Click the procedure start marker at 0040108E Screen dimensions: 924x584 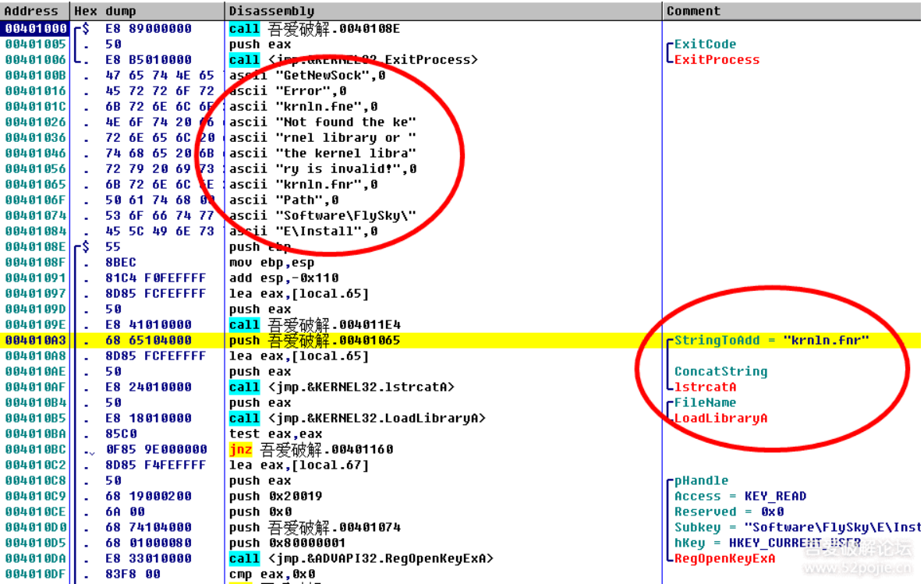tap(86, 246)
